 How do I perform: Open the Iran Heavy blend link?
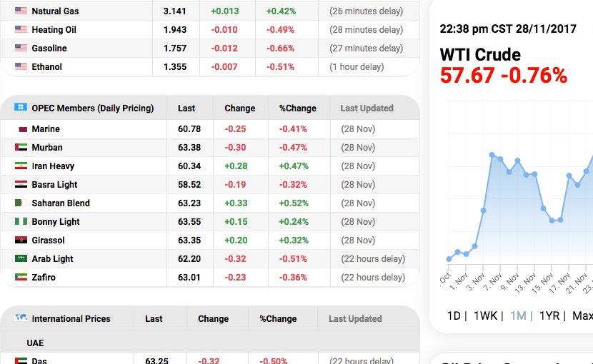53,166
